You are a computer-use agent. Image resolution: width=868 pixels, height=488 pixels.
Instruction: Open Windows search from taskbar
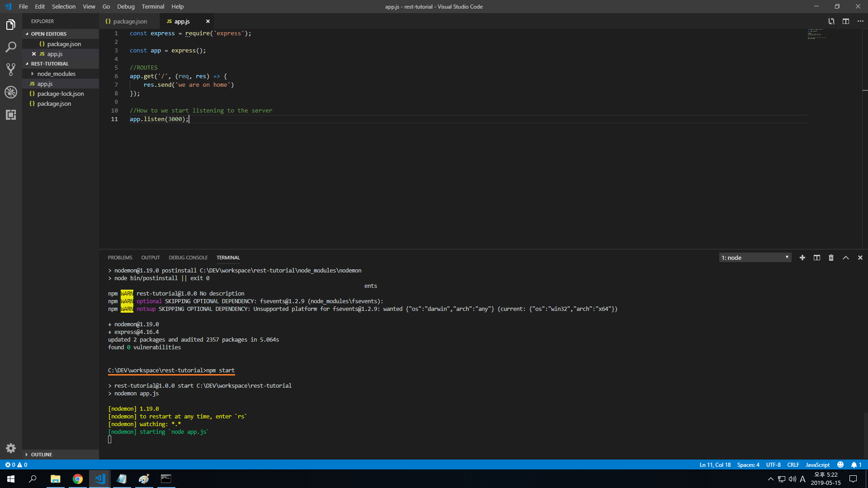[x=33, y=479]
